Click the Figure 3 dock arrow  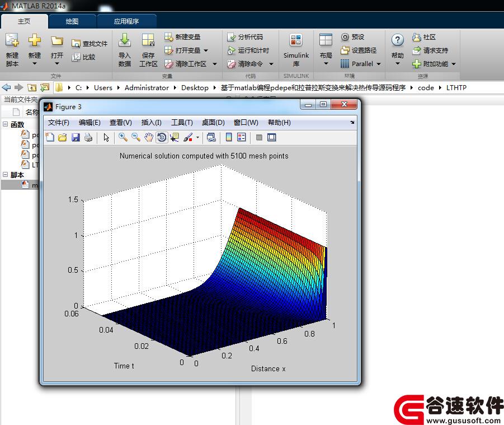[352, 122]
